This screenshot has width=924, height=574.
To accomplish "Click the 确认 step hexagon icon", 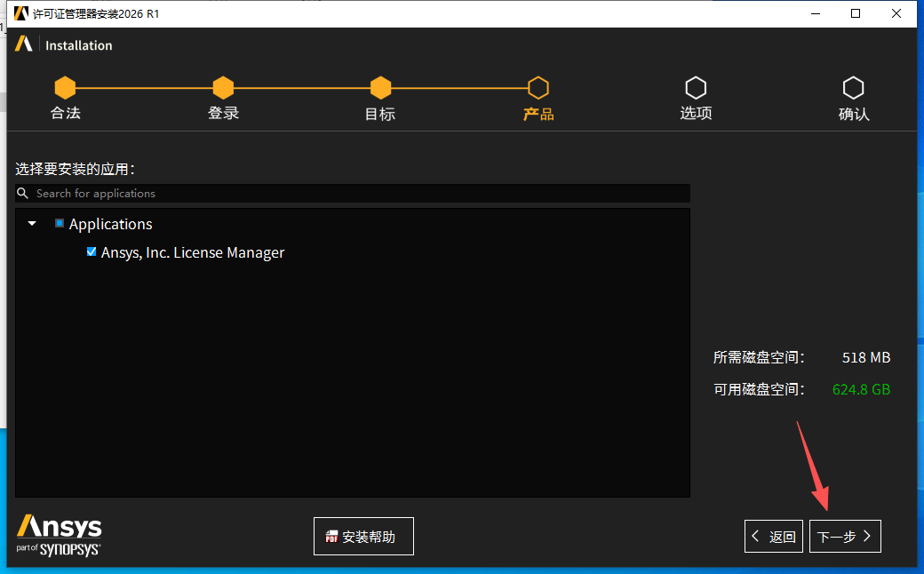I will (853, 88).
